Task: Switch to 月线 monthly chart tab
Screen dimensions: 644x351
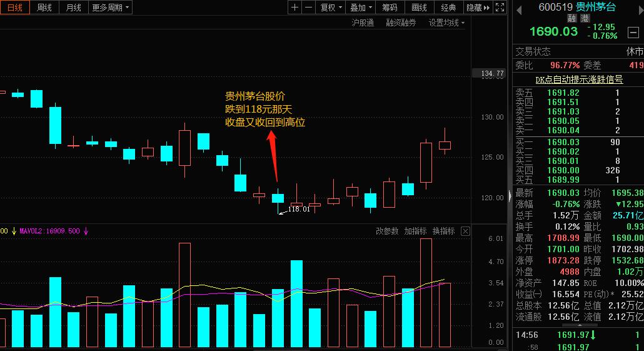Action: click(74, 8)
